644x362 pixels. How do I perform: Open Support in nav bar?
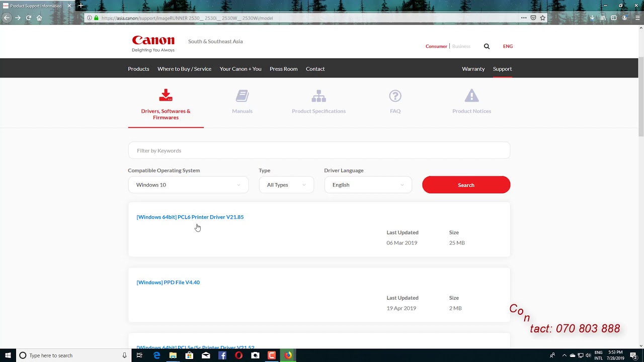pyautogui.click(x=502, y=69)
